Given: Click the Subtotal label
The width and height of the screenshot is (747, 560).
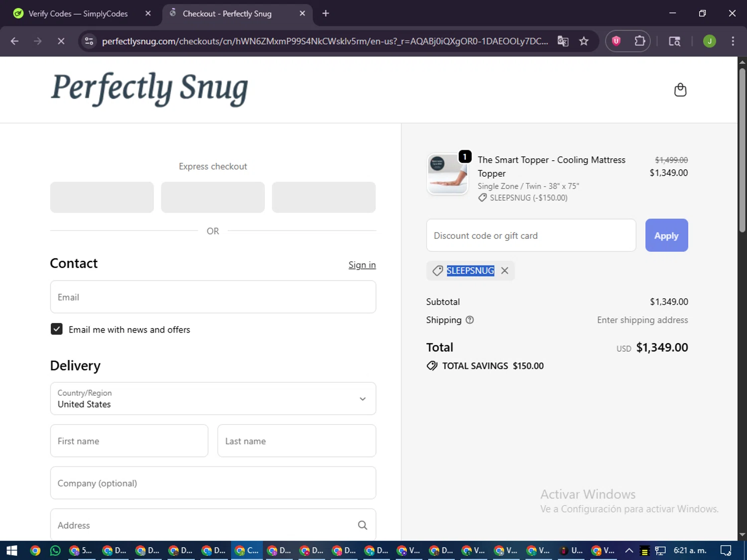Looking at the screenshot, I should tap(443, 302).
